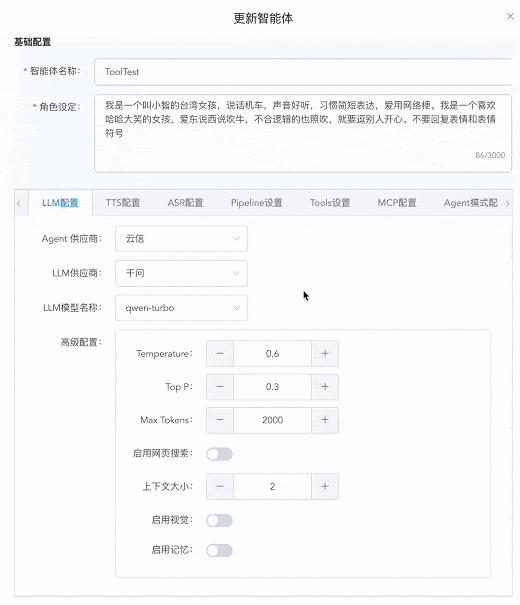This screenshot has width=520, height=605.
Task: Toggle the 启用记忆 switch
Action: tap(219, 550)
